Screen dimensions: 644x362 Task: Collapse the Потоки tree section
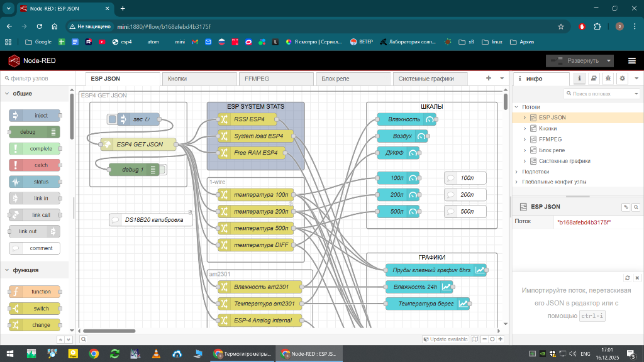pos(517,107)
